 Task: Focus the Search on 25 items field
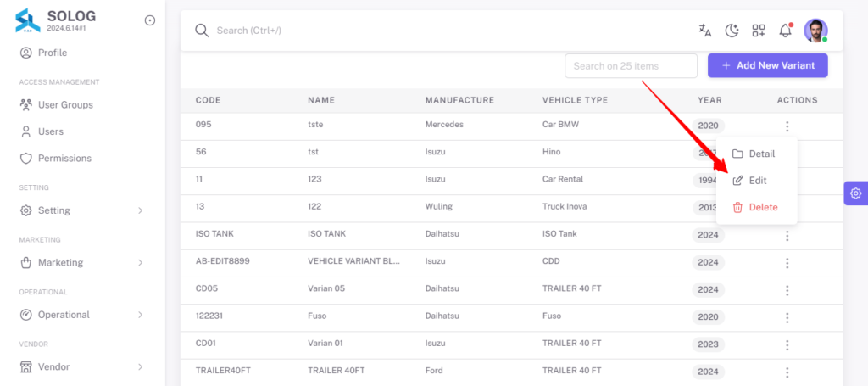(x=631, y=66)
